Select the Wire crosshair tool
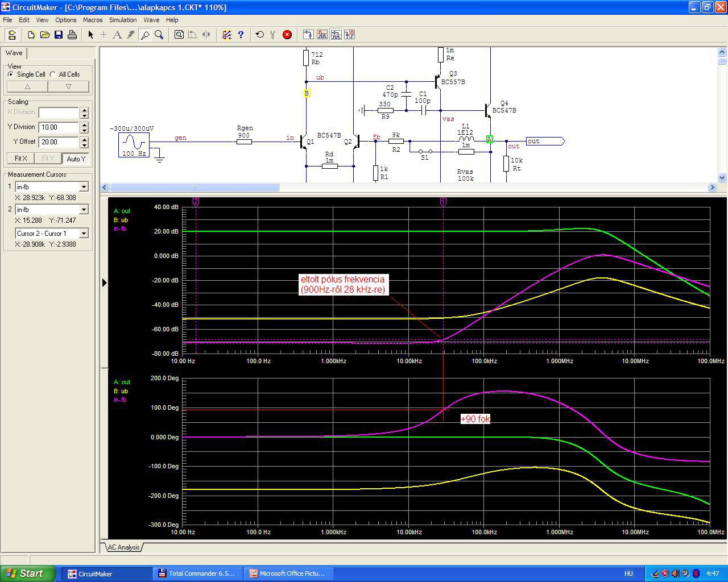This screenshot has height=582, width=728. (x=104, y=35)
